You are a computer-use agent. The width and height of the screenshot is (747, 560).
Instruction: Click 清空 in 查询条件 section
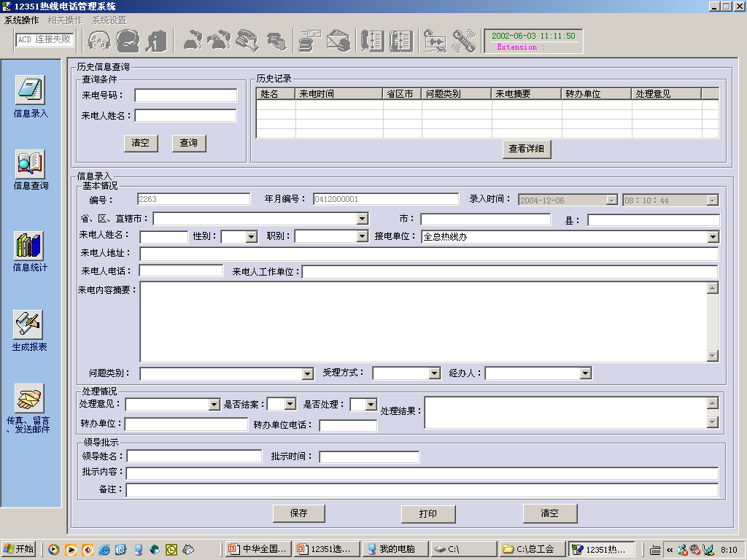(141, 143)
